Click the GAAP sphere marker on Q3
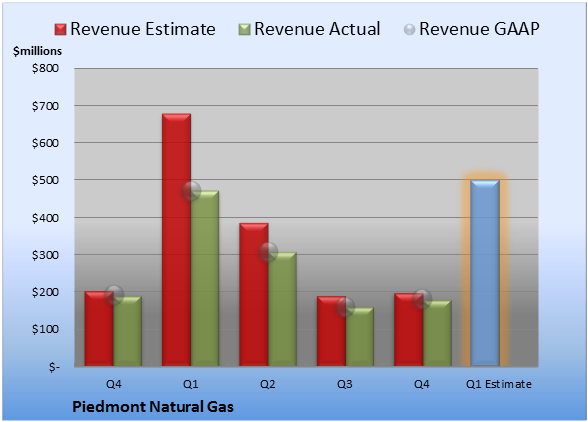Image resolution: width=588 pixels, height=422 pixels. tap(345, 307)
